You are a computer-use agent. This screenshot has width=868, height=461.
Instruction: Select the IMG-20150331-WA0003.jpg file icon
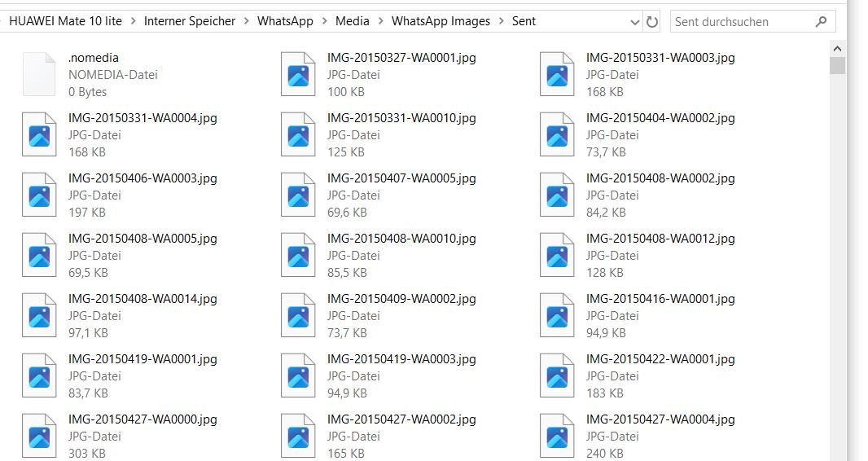(x=557, y=74)
